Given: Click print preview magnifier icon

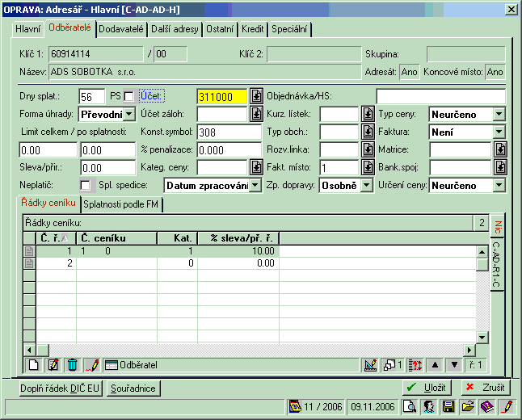Looking at the screenshot, I should (x=410, y=407).
